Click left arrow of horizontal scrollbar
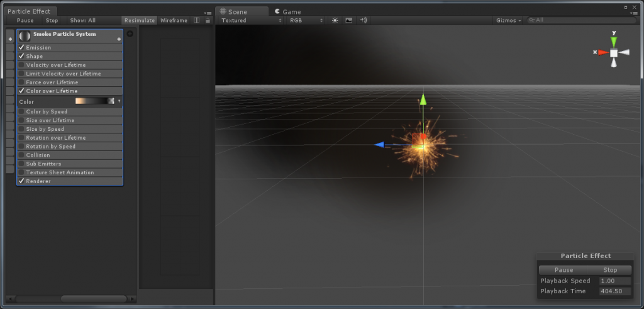The height and width of the screenshot is (309, 644). coord(10,299)
